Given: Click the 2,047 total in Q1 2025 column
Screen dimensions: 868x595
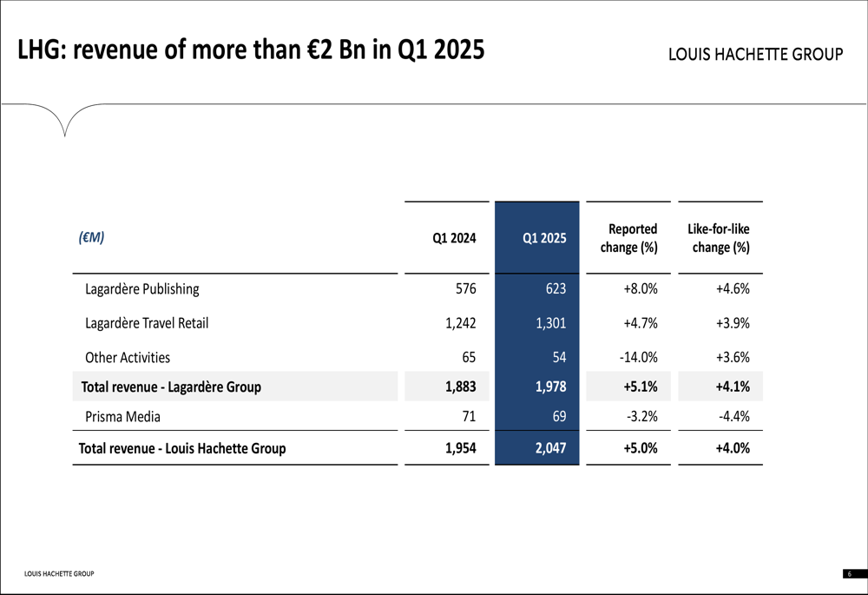Looking at the screenshot, I should tap(550, 448).
